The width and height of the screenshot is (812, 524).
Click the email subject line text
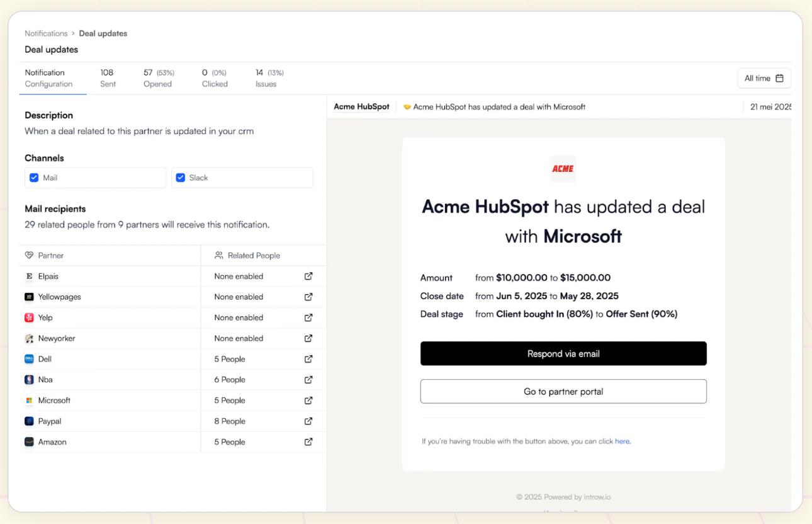pos(499,107)
